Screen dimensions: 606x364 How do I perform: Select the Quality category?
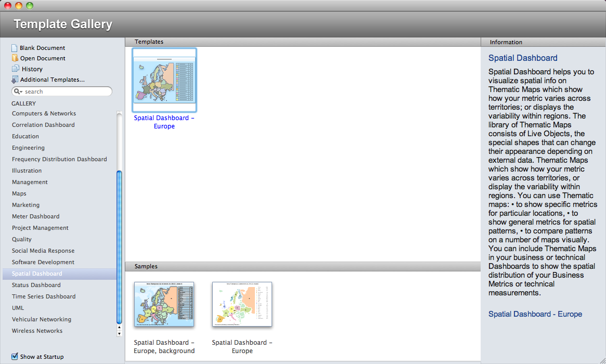22,239
